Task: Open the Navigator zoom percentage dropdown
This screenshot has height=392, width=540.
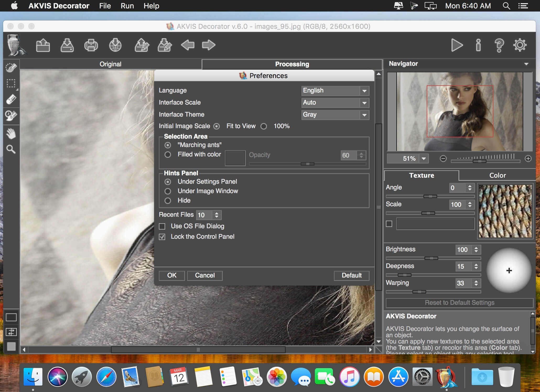Action: tap(424, 159)
